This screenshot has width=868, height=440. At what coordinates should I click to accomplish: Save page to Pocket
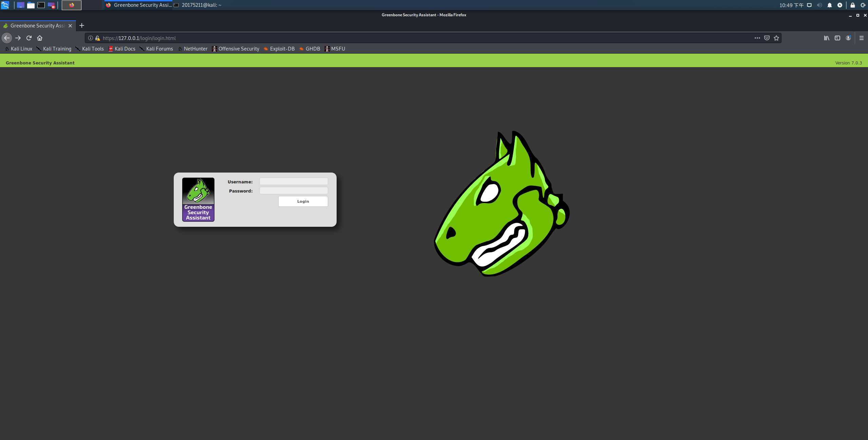(x=767, y=38)
